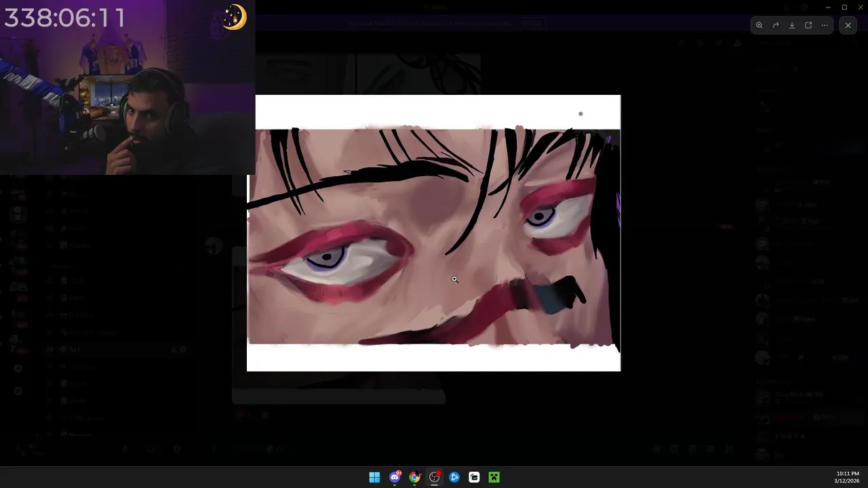The width and height of the screenshot is (868, 488).
Task: Open the three-dots more options menu
Action: tap(825, 25)
